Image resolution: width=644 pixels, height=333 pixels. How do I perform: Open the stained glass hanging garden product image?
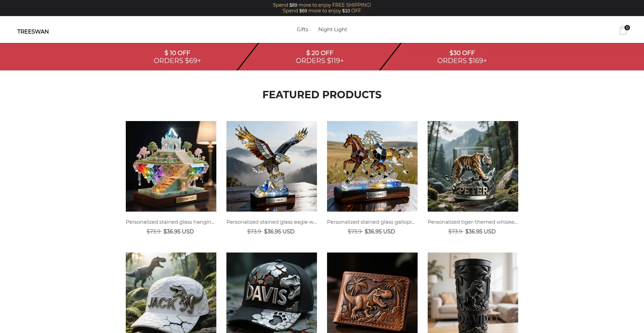pos(171,166)
